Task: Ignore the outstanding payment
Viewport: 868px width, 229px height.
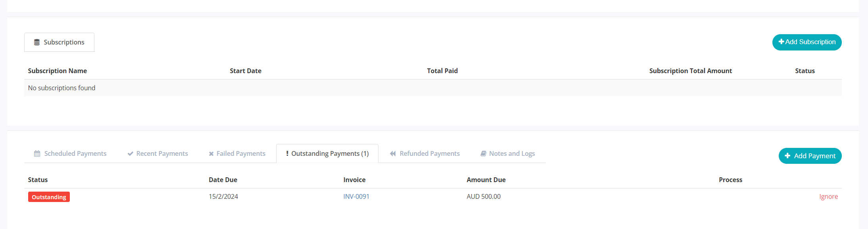Action: [829, 196]
